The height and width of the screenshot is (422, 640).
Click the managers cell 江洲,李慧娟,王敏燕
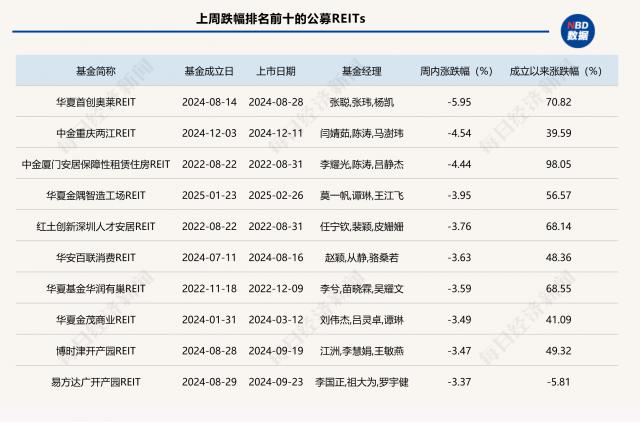point(362,351)
